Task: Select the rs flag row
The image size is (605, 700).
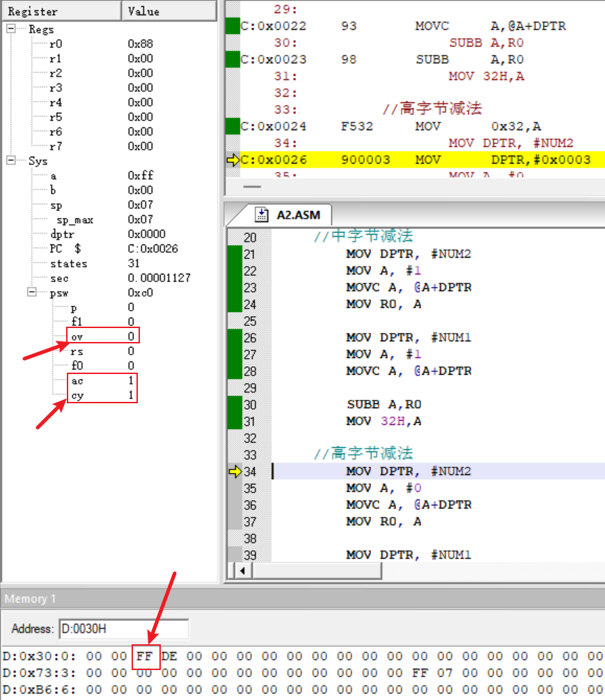Action: 102,351
